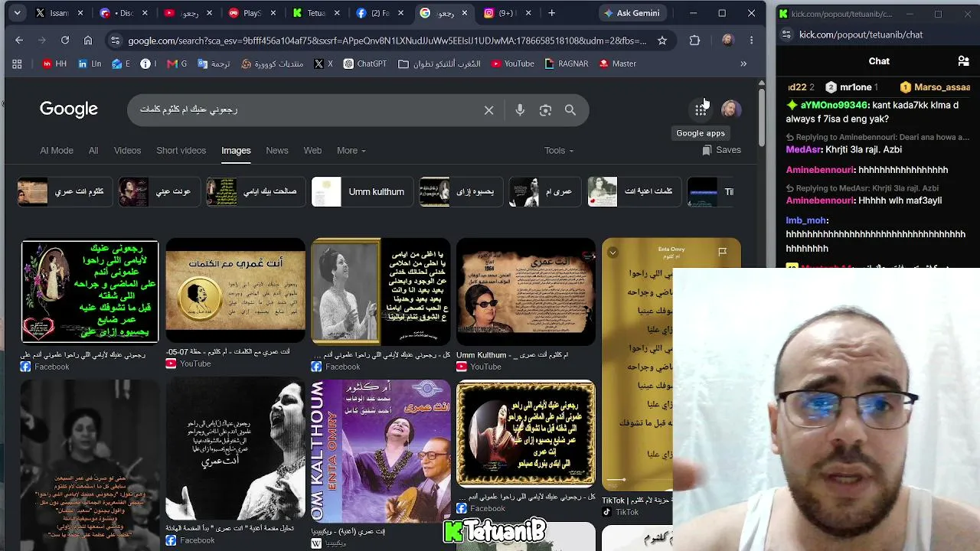Open the ChatGPT bookmark

tap(364, 64)
